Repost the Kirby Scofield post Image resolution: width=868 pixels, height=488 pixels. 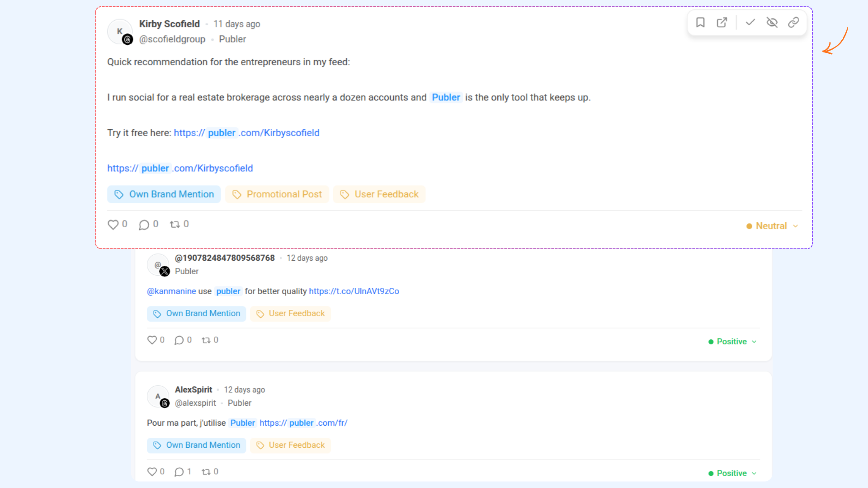tap(175, 225)
